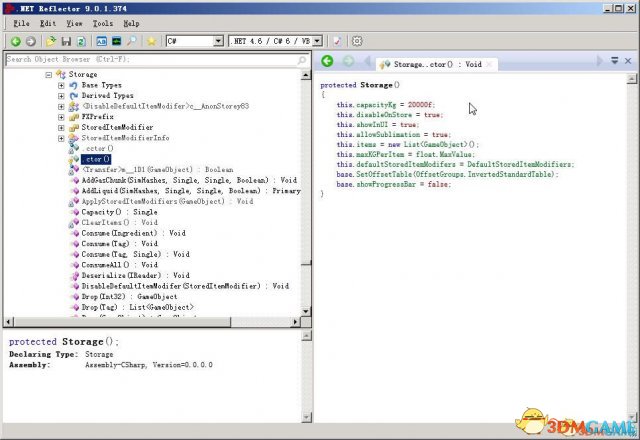Click the Save floppy disk icon
The width and height of the screenshot is (640, 440).
66,41
